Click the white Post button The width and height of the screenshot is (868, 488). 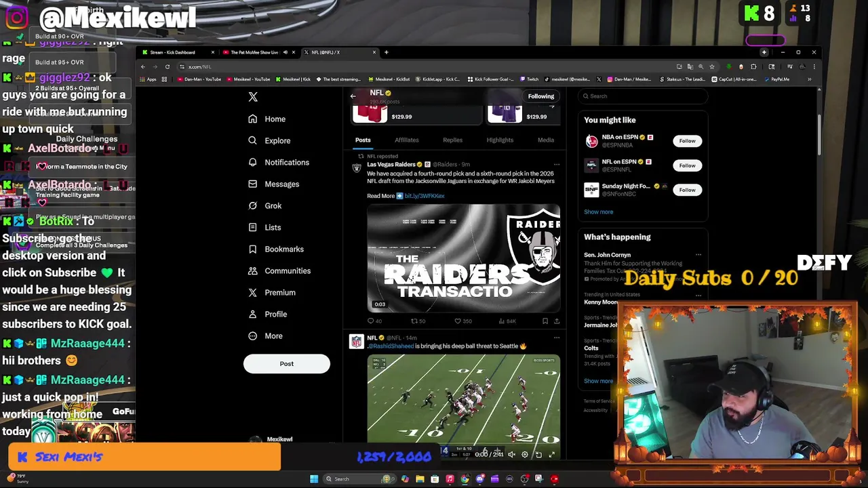287,364
